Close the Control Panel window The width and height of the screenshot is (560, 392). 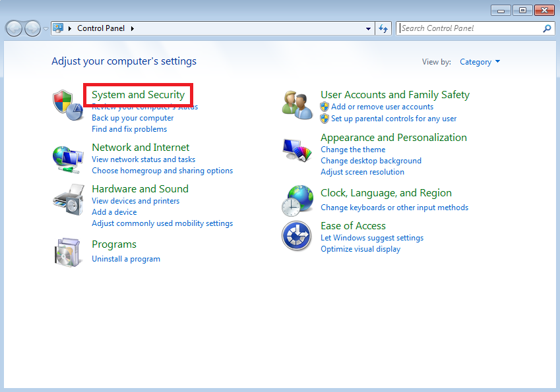tap(544, 11)
